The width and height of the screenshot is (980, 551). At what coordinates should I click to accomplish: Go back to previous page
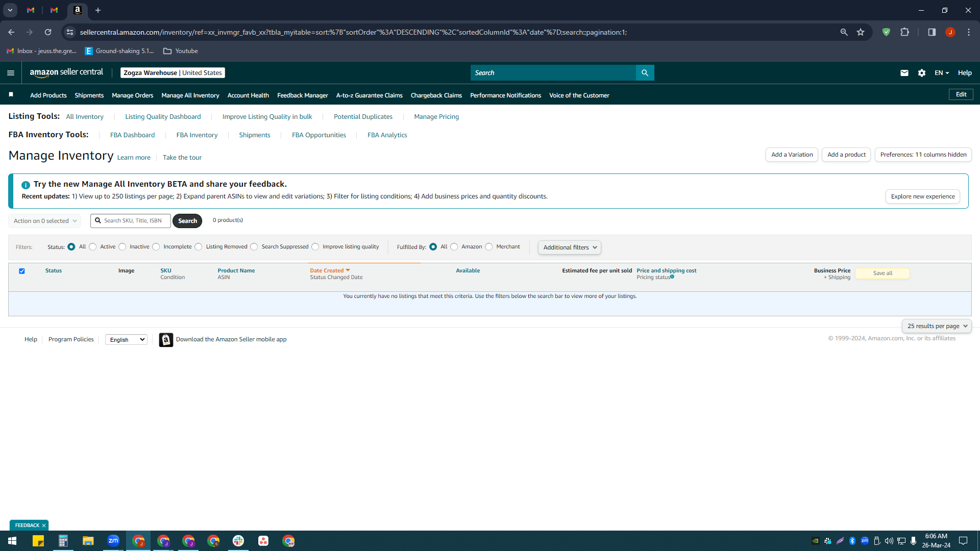[x=11, y=32]
